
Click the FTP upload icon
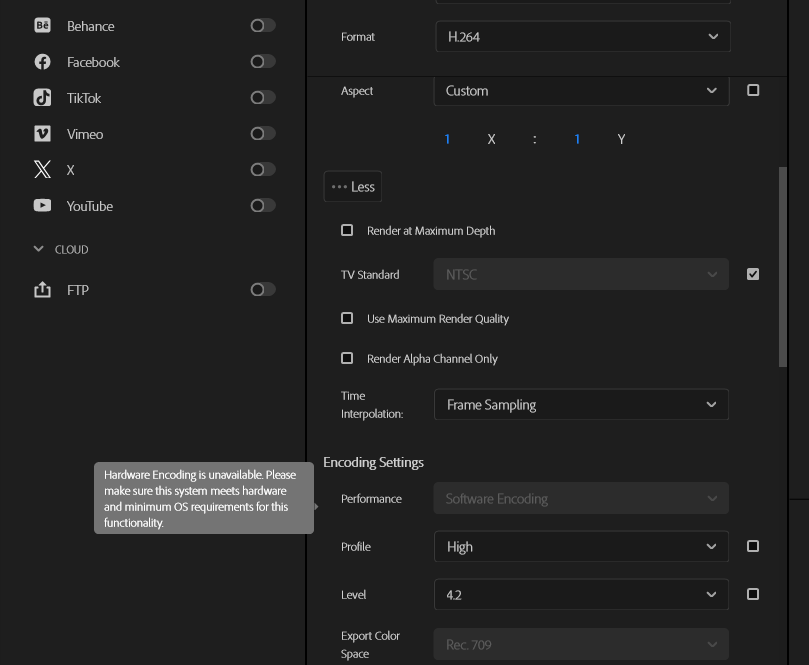click(42, 289)
